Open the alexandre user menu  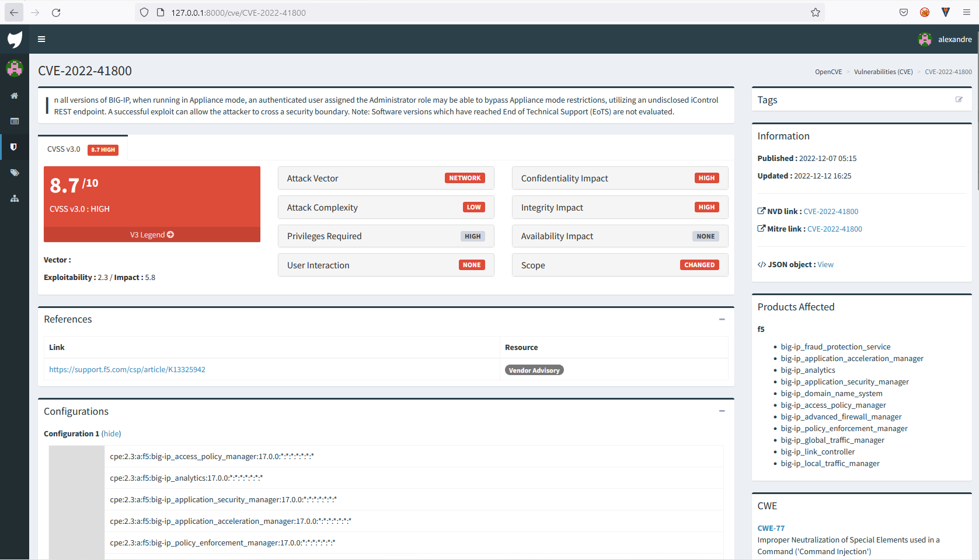(x=946, y=39)
